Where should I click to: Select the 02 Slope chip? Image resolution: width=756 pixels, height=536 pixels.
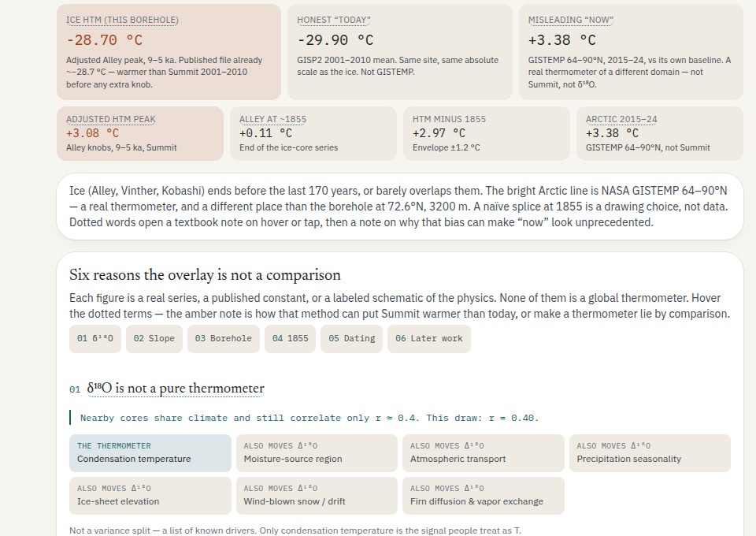(x=154, y=339)
